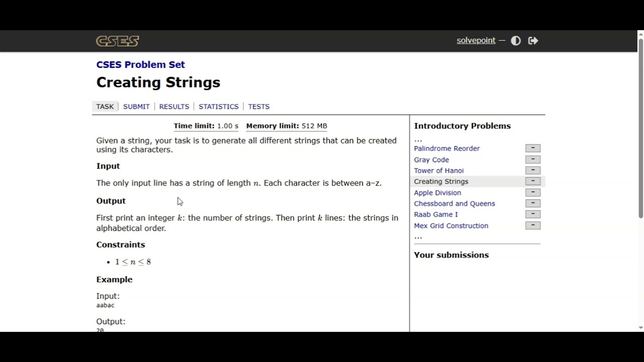Switch to the SUBMIT tab
Image resolution: width=644 pixels, height=362 pixels.
coord(136,107)
